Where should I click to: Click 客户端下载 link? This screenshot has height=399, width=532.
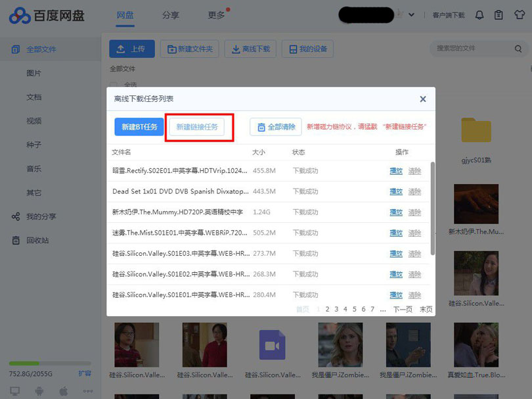[x=449, y=15]
